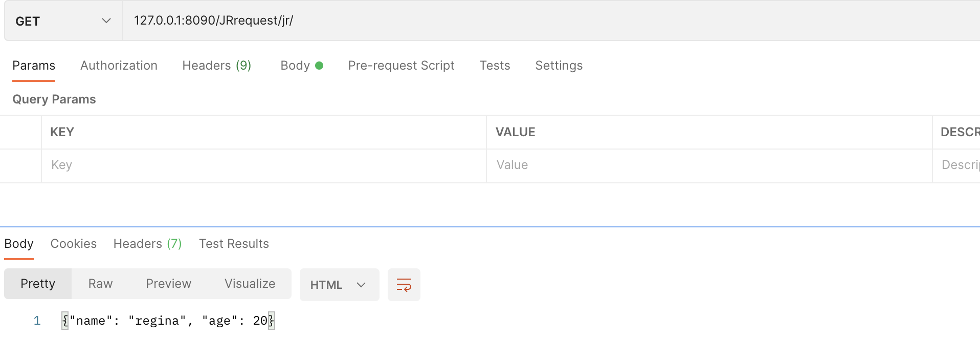Click the request URL field
This screenshot has width=980, height=338.
(511, 20)
